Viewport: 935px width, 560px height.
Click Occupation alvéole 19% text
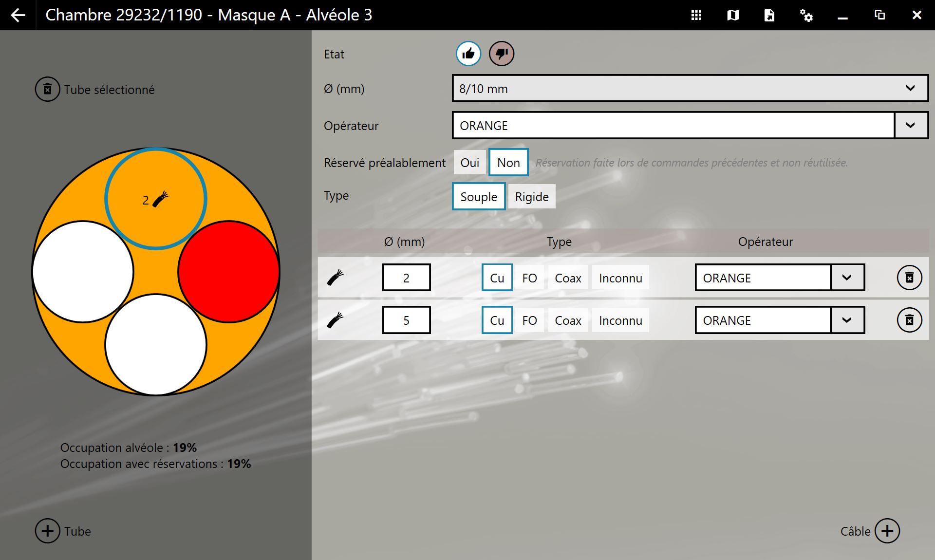click(129, 448)
